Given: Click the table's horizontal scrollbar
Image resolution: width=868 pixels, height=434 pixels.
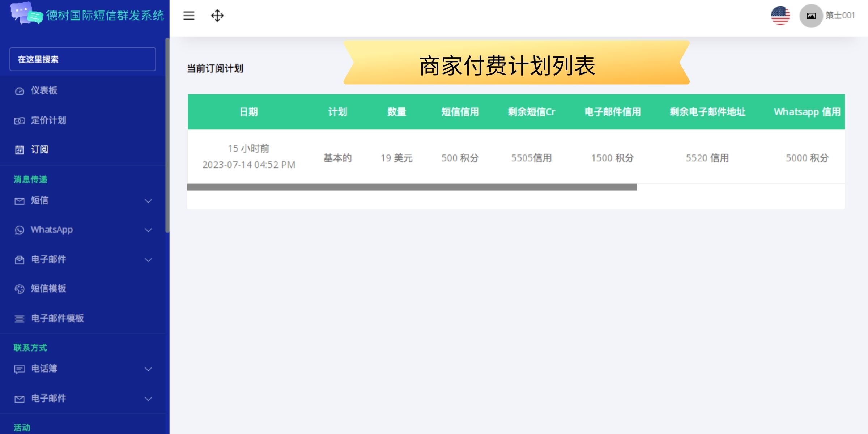Looking at the screenshot, I should pos(412,187).
